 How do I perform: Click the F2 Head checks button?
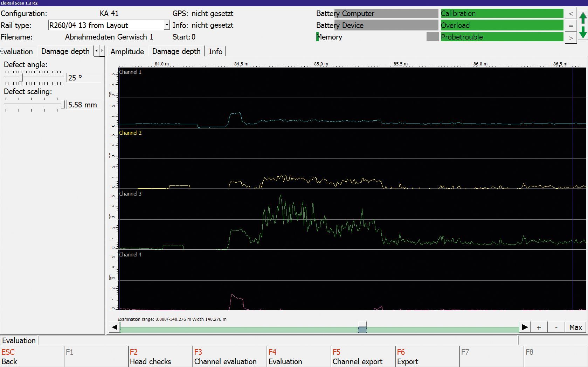160,357
